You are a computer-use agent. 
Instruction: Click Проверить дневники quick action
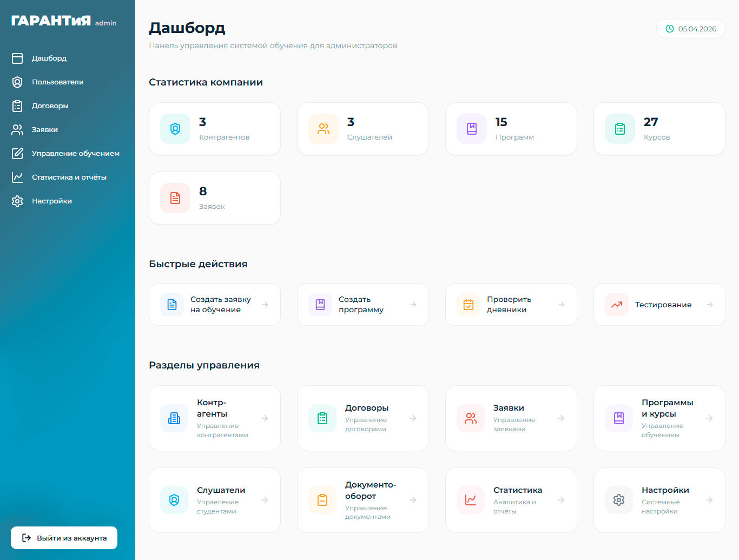pyautogui.click(x=511, y=305)
